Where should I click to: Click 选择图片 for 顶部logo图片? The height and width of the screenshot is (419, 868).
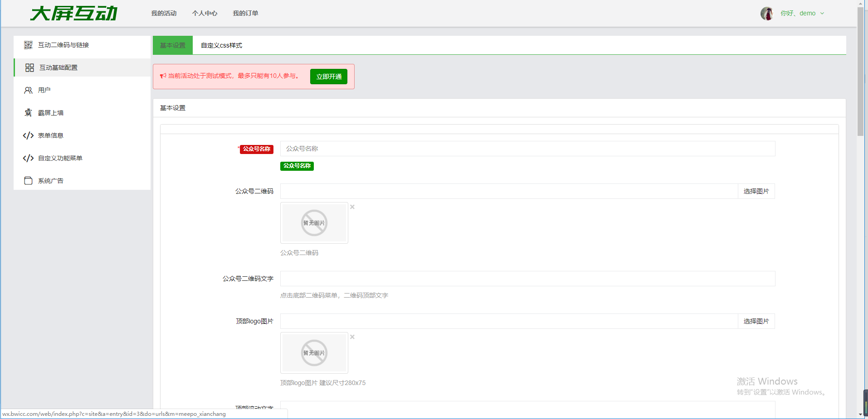(756, 321)
